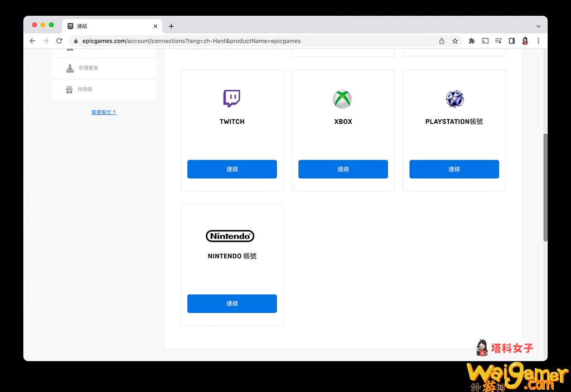
Task: Click the Xbox logo icon
Action: (x=342, y=99)
